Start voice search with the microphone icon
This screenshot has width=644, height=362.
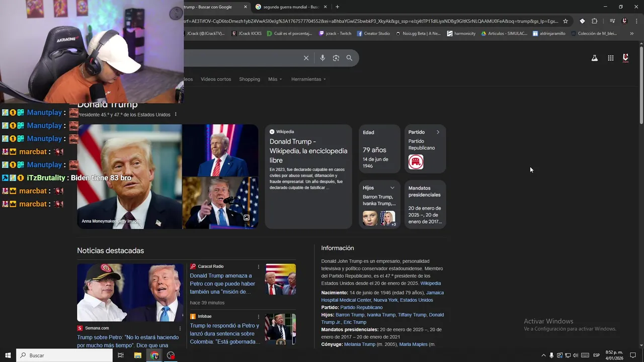pyautogui.click(x=323, y=58)
